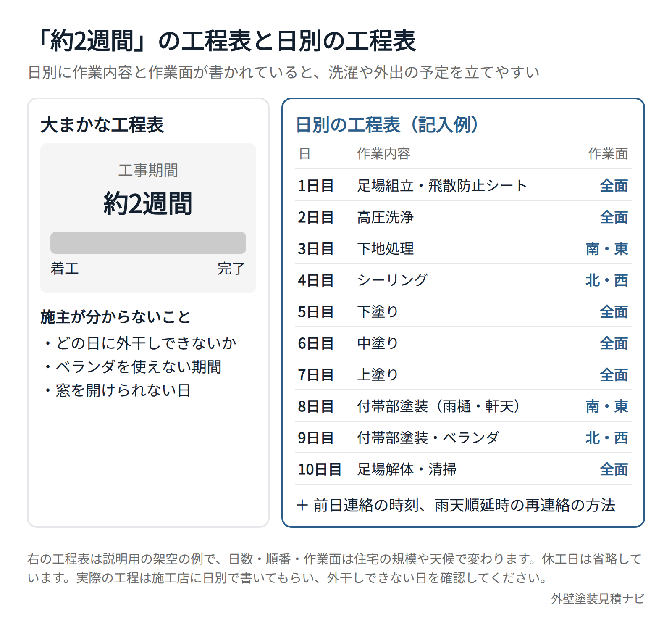Click the gray construction period progress bar

click(x=148, y=243)
